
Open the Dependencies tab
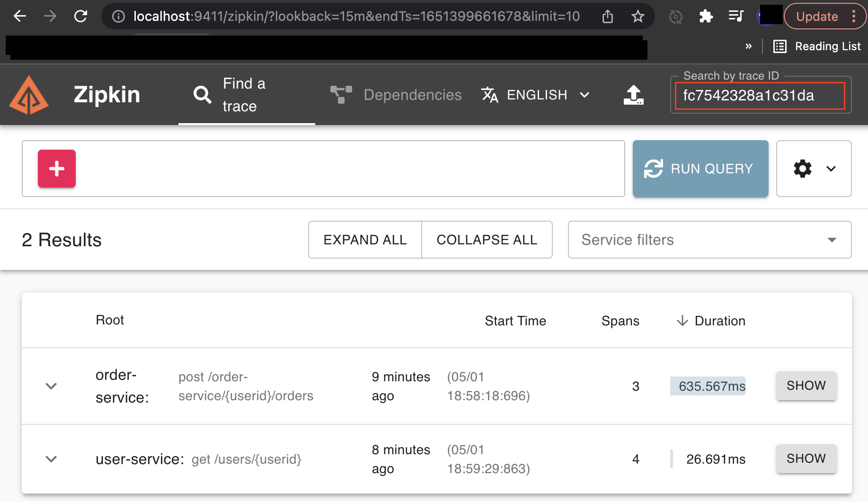(396, 95)
